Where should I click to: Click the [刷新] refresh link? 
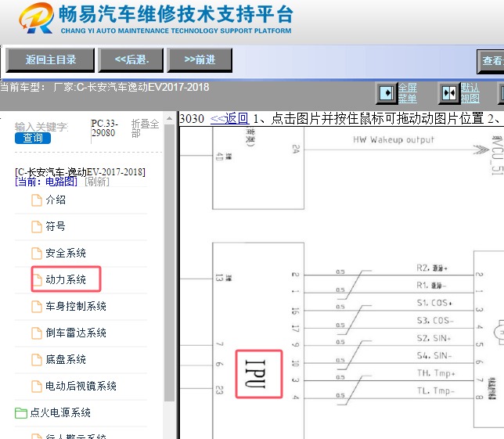(97, 182)
